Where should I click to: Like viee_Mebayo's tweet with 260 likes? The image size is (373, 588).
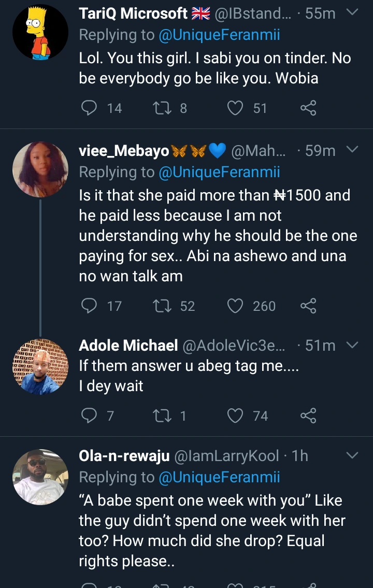[236, 306]
